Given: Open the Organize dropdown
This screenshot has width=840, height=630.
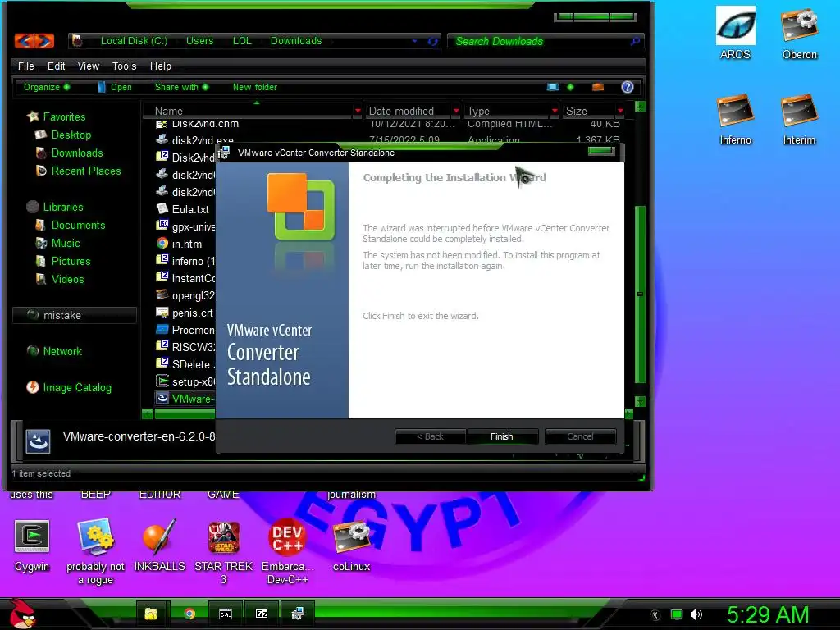Looking at the screenshot, I should (46, 87).
